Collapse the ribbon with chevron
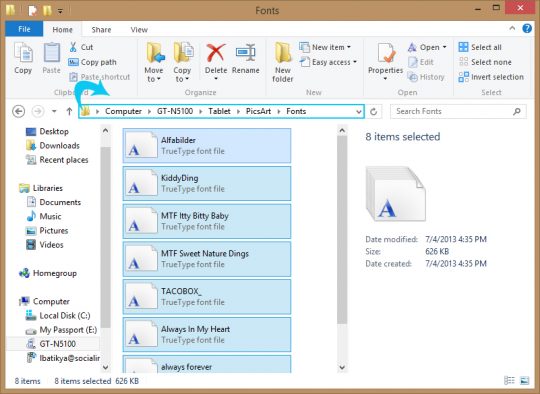540x394 pixels. (x=512, y=29)
